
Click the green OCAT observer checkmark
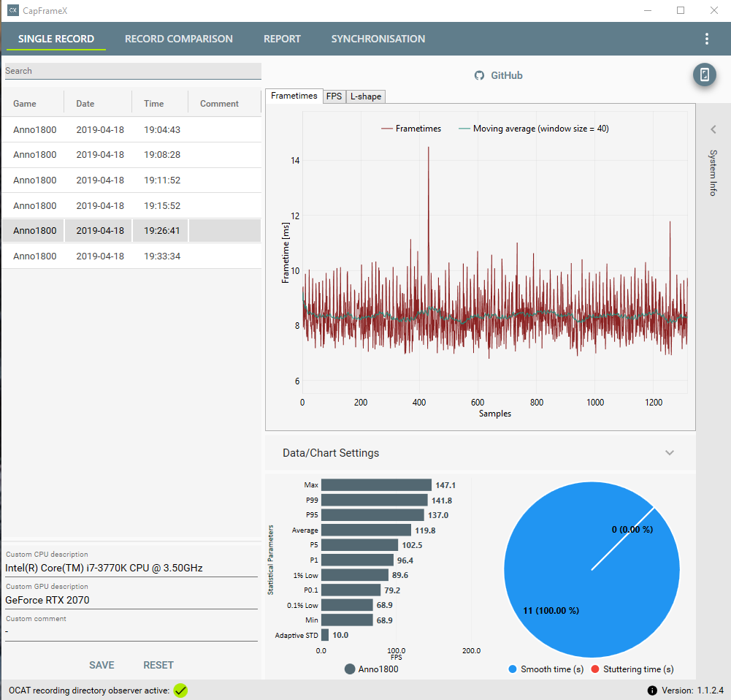180,691
